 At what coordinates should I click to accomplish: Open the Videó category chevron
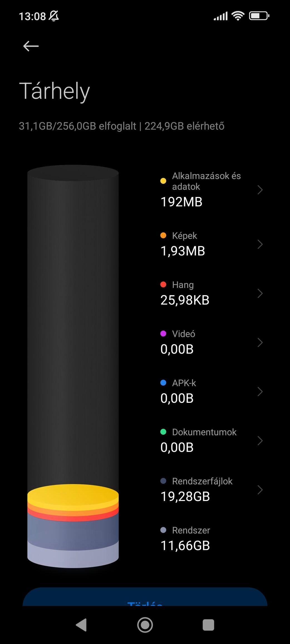point(260,342)
